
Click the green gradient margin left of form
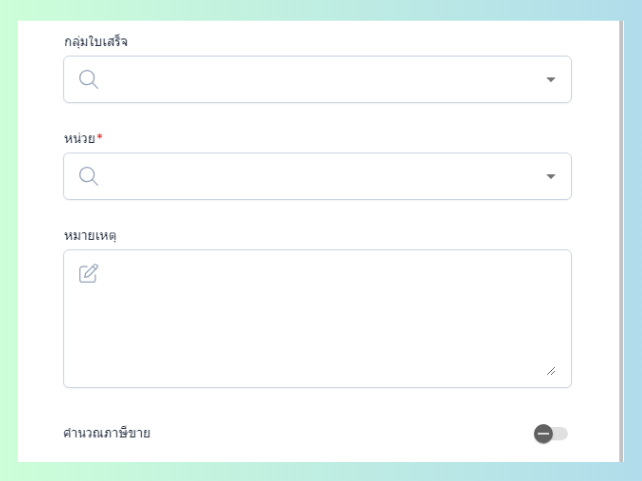pos(9,240)
